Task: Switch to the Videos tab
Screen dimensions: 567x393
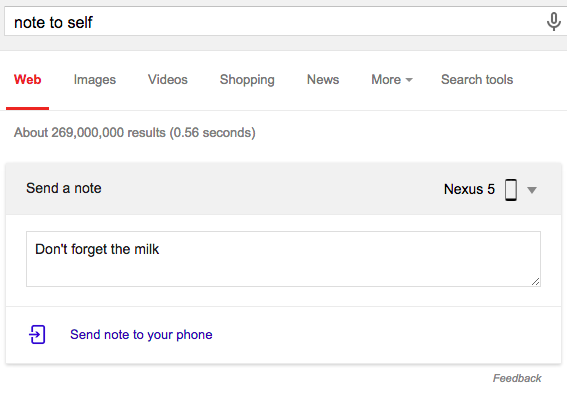Action: click(x=168, y=80)
